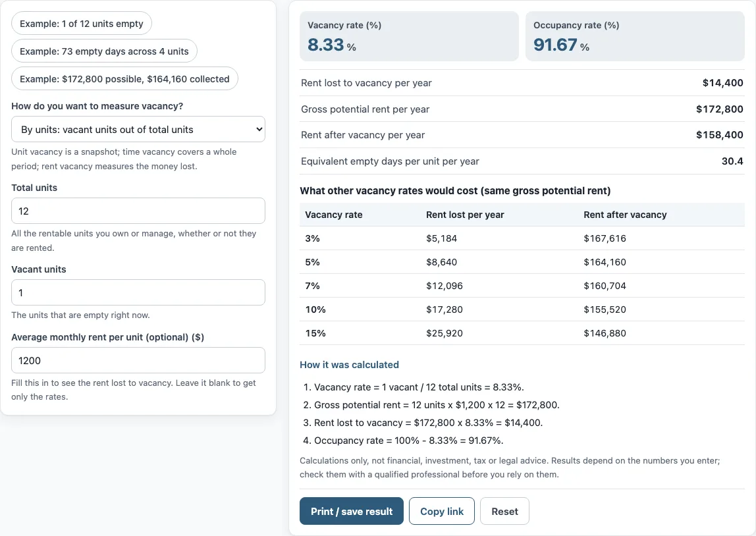
Task: Click the Gross potential rent $172,800 amount
Action: [x=719, y=109]
